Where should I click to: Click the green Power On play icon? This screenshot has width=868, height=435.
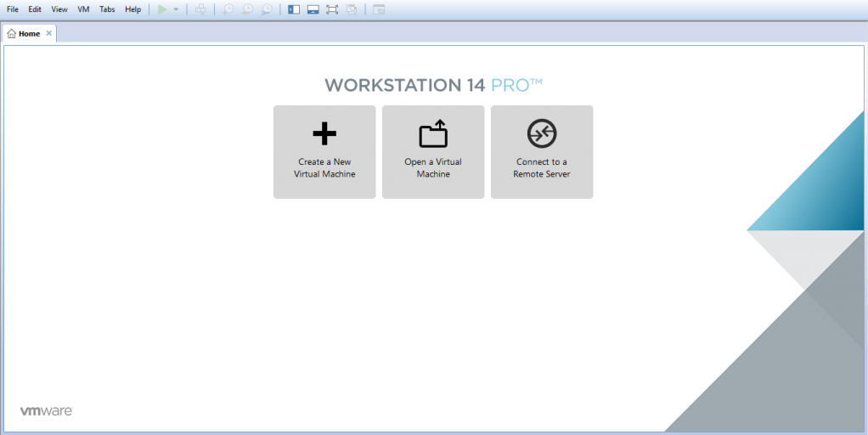pos(162,9)
